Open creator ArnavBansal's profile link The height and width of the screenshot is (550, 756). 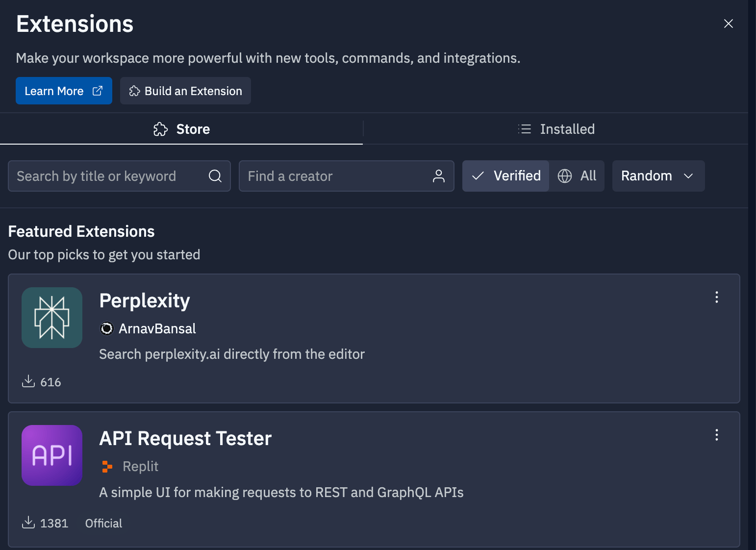pyautogui.click(x=157, y=328)
